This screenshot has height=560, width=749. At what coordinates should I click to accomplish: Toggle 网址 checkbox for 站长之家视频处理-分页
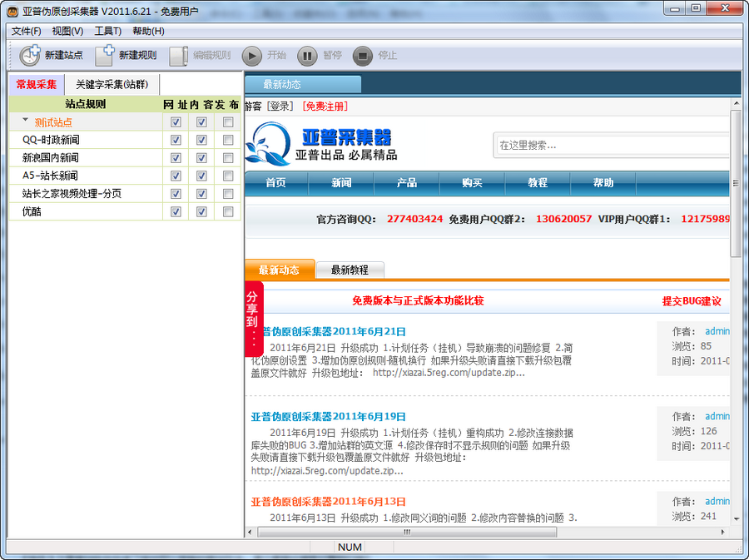coord(176,194)
